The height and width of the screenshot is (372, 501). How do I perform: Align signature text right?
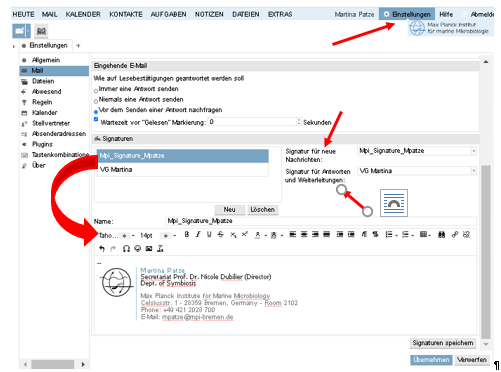(315, 235)
